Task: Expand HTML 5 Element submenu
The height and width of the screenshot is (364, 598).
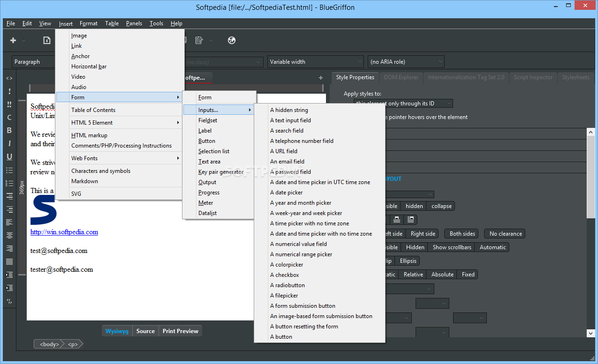Action: (120, 123)
